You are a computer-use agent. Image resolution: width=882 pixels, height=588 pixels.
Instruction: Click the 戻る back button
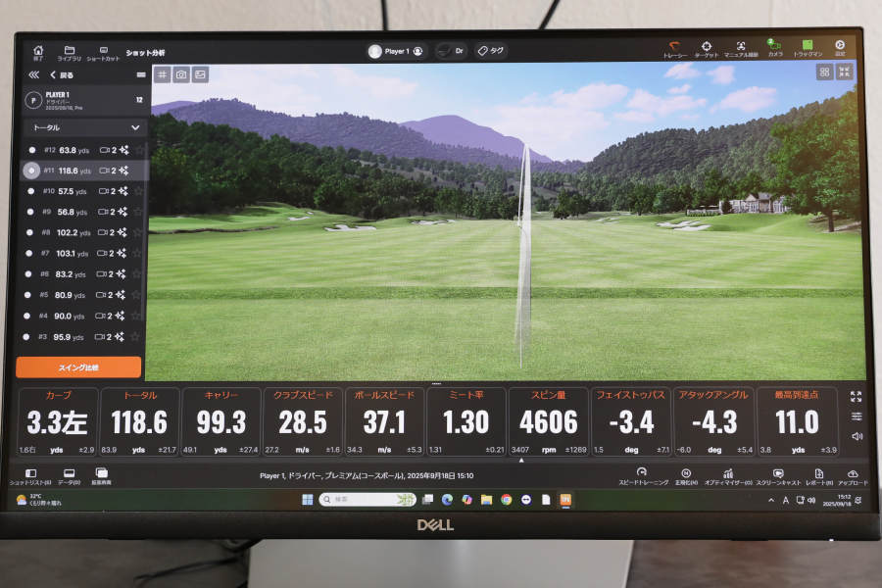coord(61,74)
